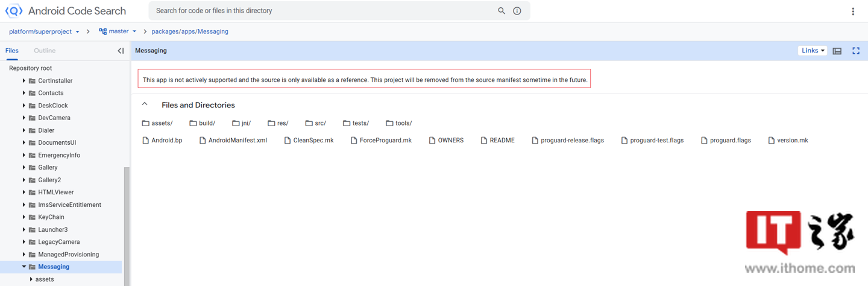Expand the Launcher3 tree node
The height and width of the screenshot is (286, 868).
click(24, 229)
